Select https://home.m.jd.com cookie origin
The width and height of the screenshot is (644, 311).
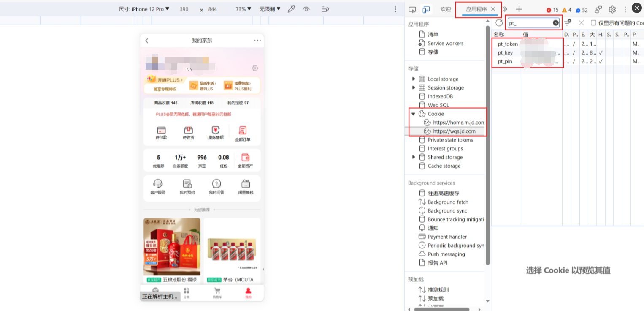point(458,123)
